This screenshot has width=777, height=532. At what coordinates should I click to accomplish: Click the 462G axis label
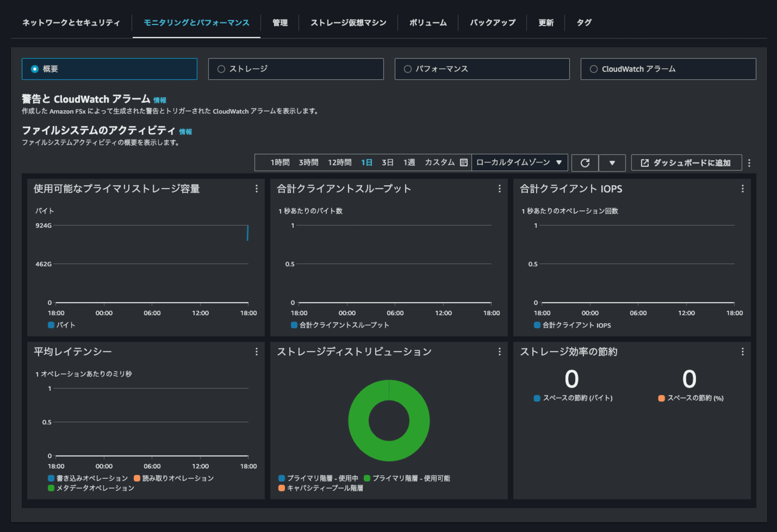(44, 264)
